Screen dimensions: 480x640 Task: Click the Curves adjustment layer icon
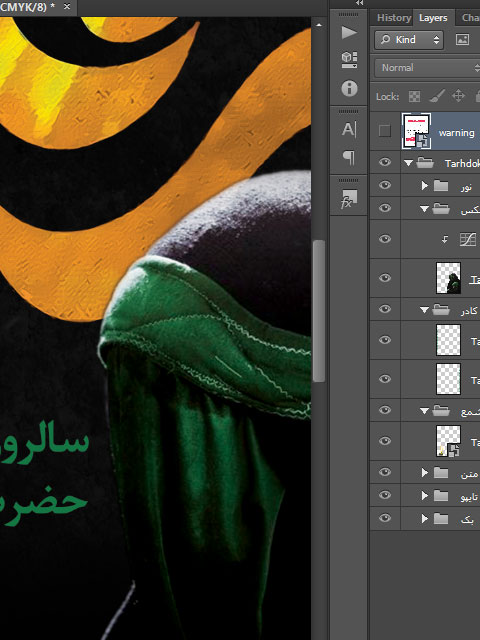[468, 239]
